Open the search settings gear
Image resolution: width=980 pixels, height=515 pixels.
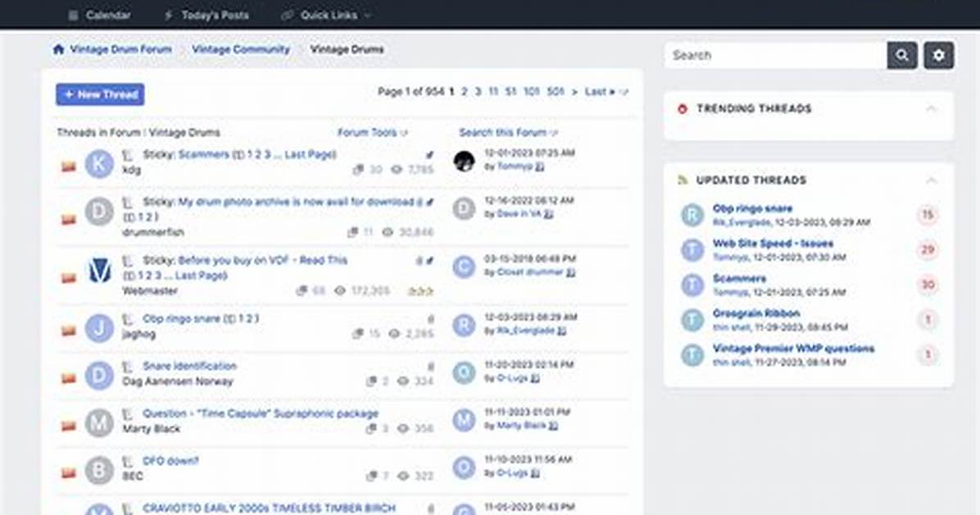(939, 55)
